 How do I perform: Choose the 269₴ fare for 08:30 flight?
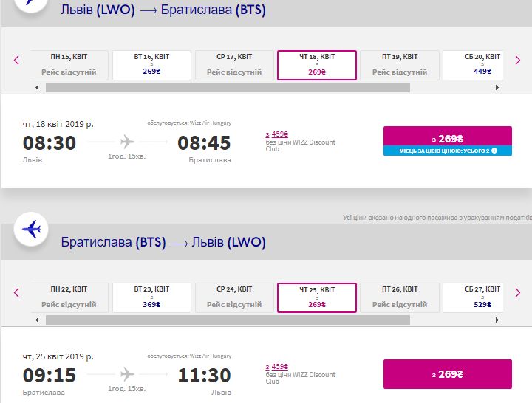point(447,138)
